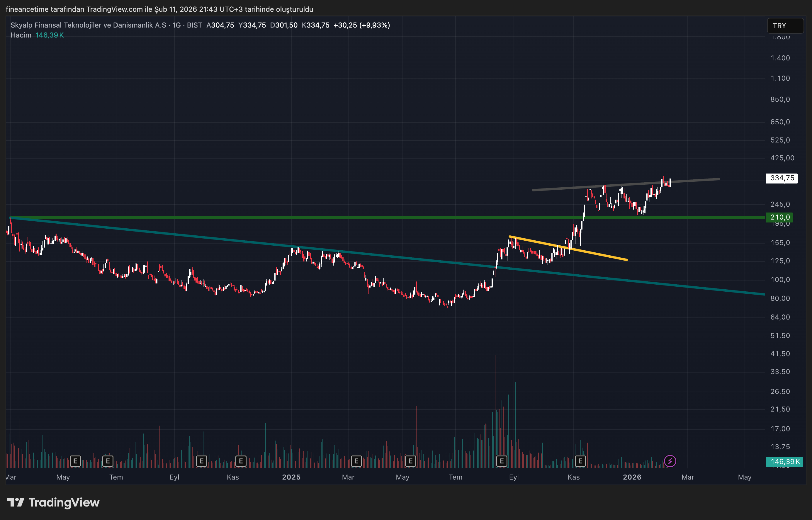Click the 2026 year label on time axis

(632, 477)
